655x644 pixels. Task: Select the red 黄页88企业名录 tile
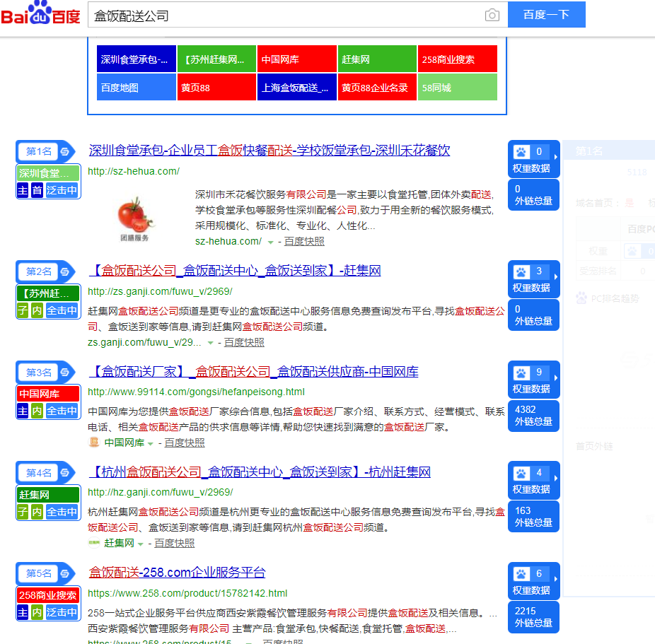[377, 87]
